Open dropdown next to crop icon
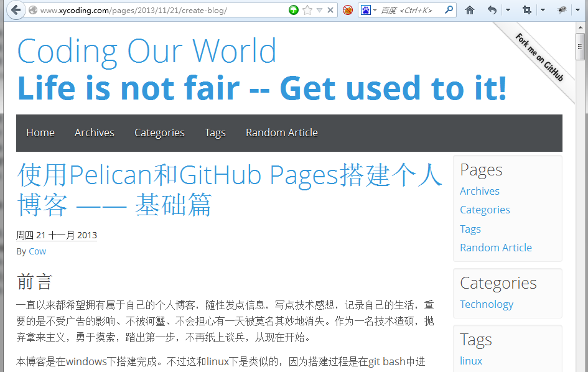This screenshot has width=588, height=372. point(543,10)
